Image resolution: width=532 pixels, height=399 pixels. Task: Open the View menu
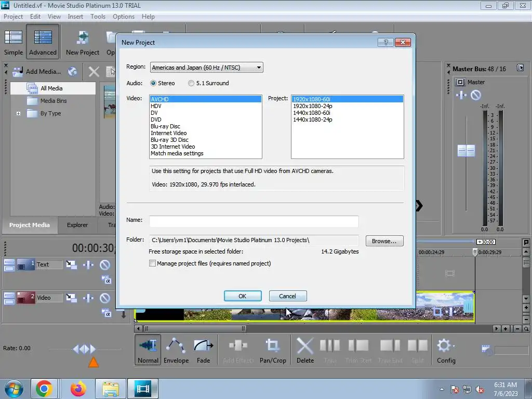pos(54,16)
